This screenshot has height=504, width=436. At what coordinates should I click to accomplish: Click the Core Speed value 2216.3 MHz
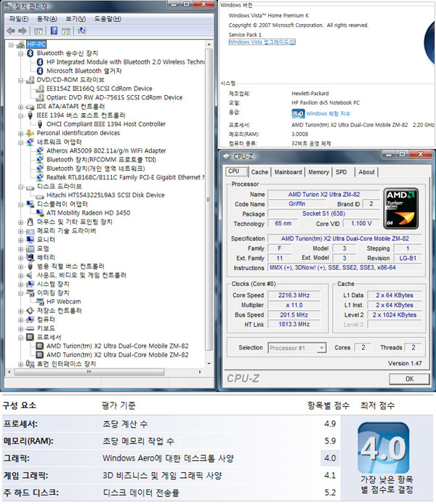coord(294,295)
